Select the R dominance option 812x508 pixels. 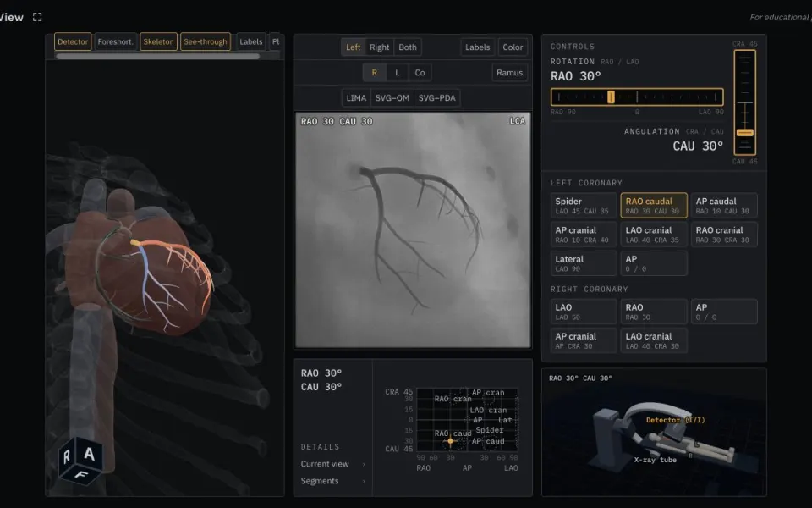click(375, 73)
